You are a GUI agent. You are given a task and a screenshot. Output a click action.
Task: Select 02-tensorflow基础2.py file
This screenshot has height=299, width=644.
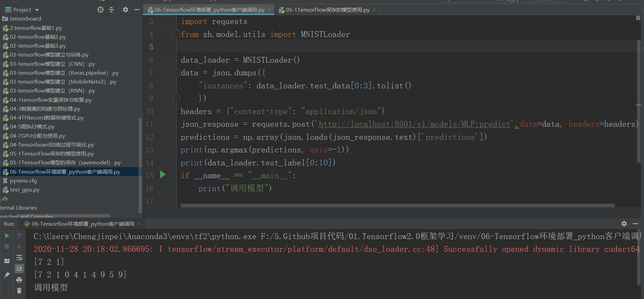[38, 37]
